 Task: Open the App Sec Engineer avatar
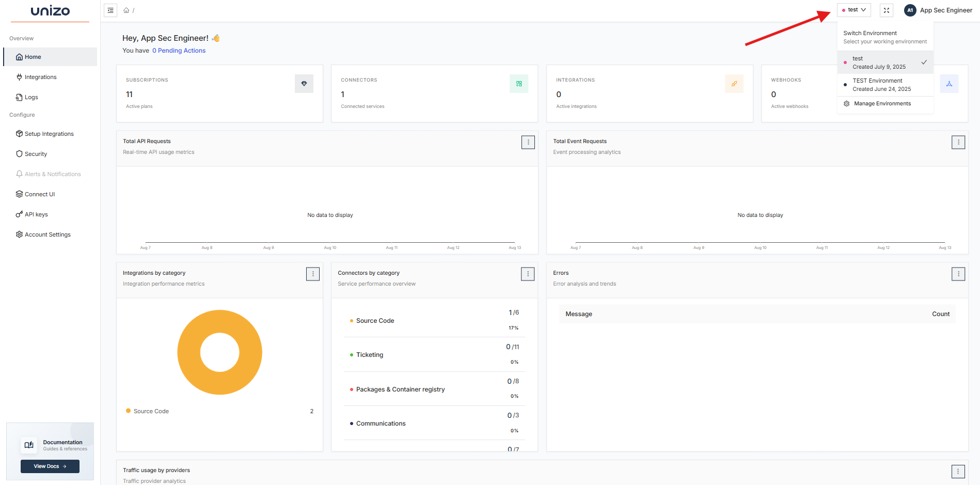[910, 10]
